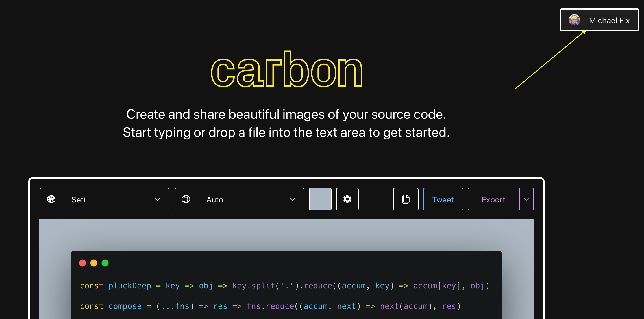Click the green window dot in code frame
The width and height of the screenshot is (644, 319).
click(x=105, y=263)
